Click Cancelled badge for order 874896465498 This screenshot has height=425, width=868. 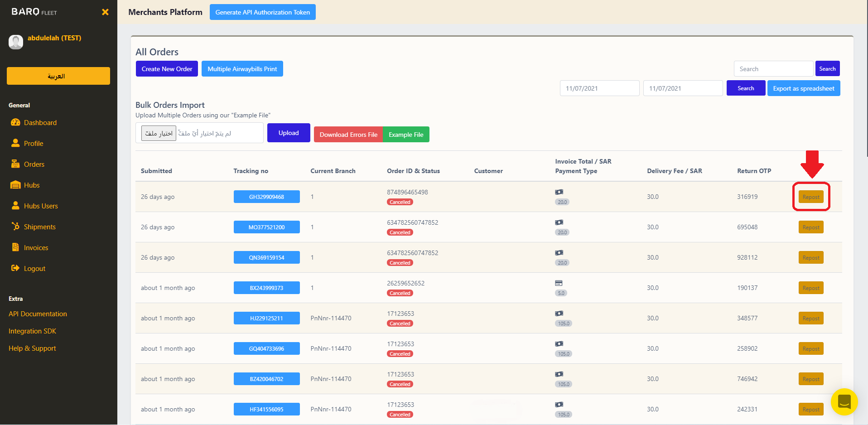click(x=400, y=202)
